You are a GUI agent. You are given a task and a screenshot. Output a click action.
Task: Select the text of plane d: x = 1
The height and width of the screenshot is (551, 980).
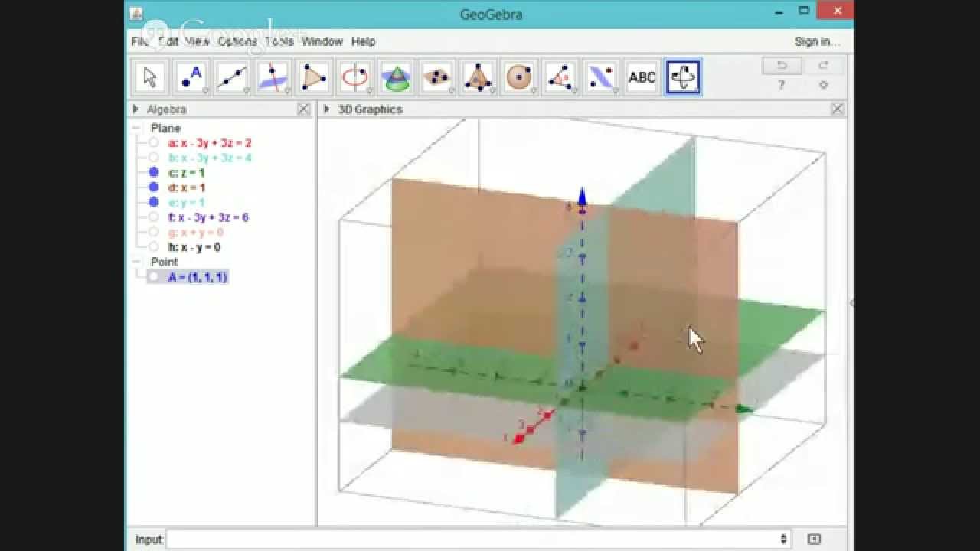[187, 187]
